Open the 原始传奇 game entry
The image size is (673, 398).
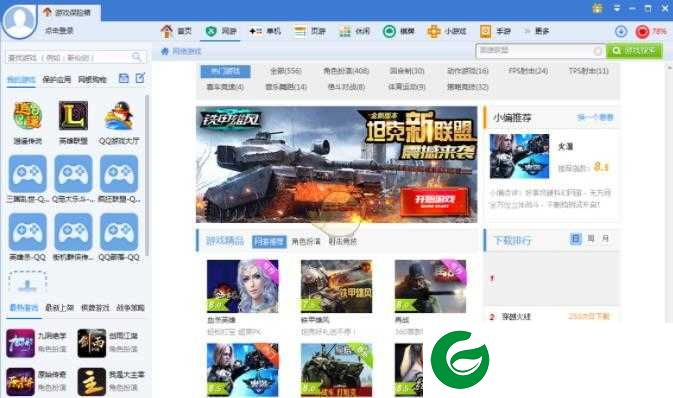[x=36, y=382]
